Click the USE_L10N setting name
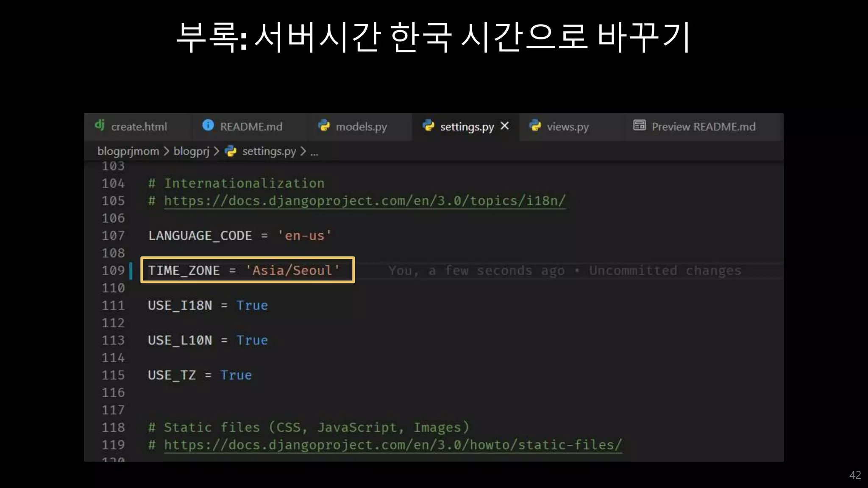This screenshot has width=868, height=488. pyautogui.click(x=180, y=340)
